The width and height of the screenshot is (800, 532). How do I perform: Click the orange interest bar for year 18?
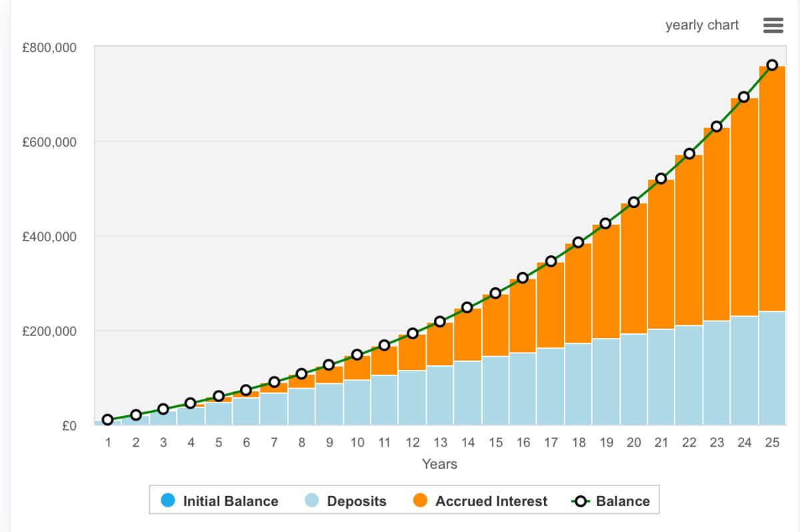point(578,293)
